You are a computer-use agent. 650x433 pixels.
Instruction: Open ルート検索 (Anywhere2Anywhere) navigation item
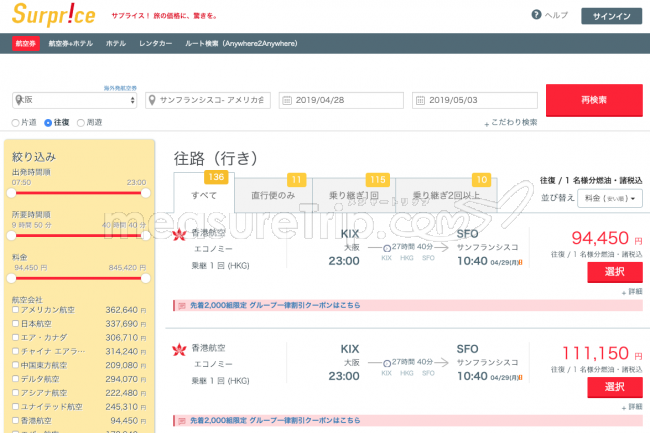pyautogui.click(x=241, y=44)
